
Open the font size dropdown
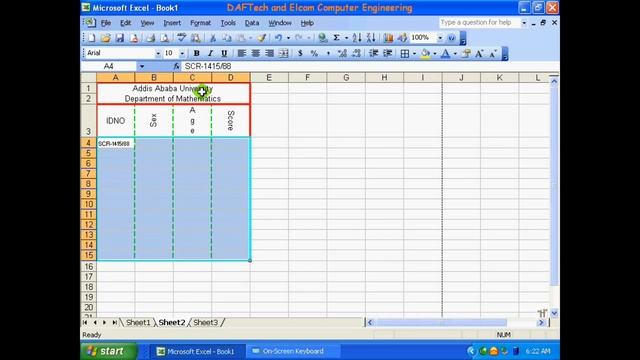182,53
